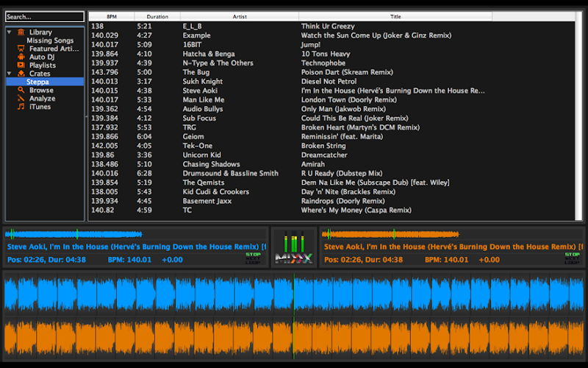
Task: Click the Browse magnifier icon
Action: click(21, 90)
